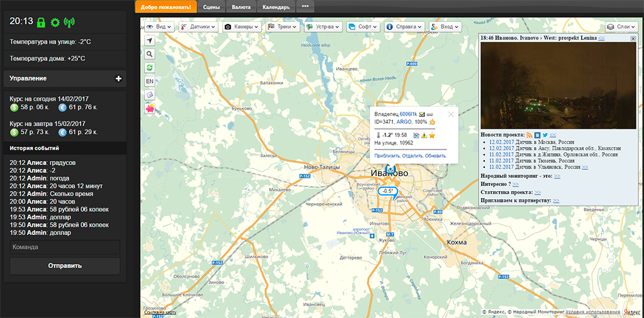Open map search magnifier button

click(150, 54)
